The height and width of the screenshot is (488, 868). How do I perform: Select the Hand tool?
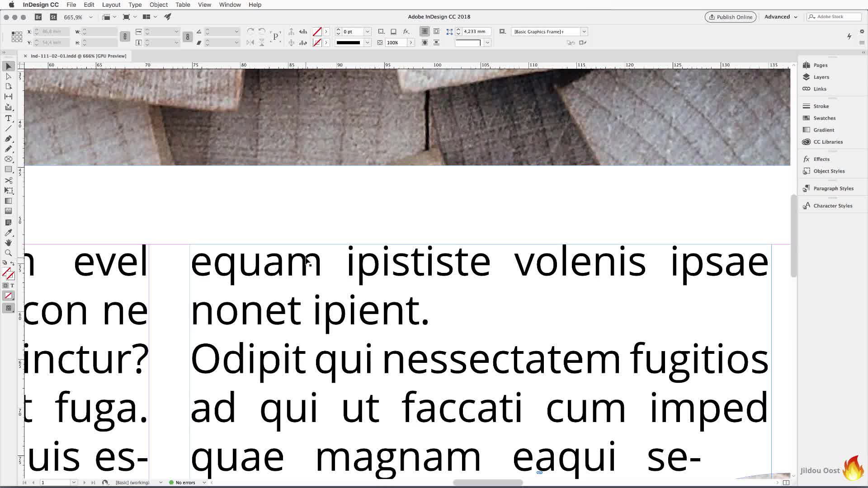coord(8,243)
